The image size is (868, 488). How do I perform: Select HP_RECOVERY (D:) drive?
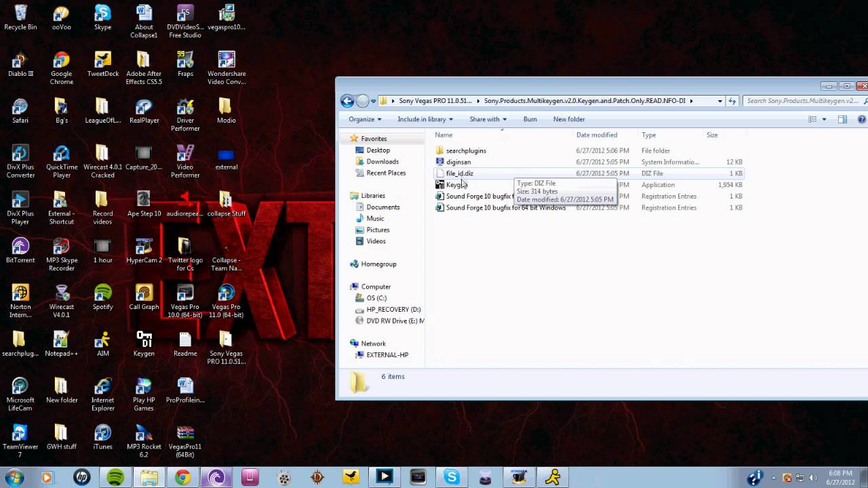[393, 310]
